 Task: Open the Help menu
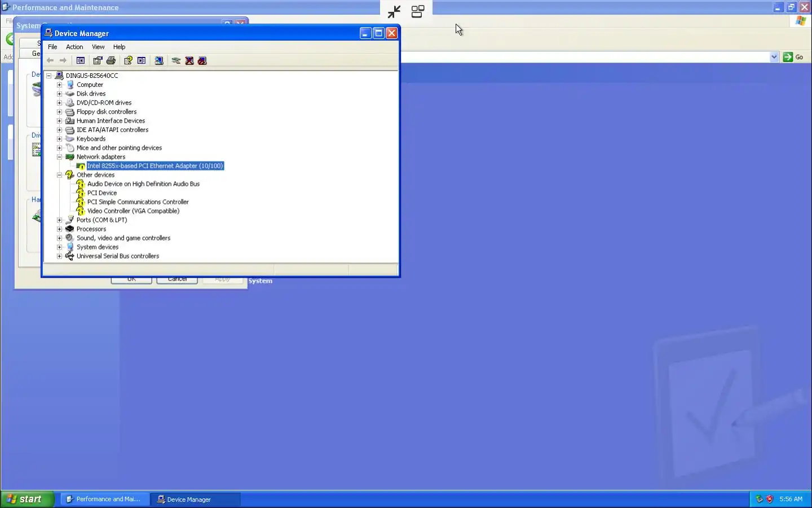[x=119, y=47]
